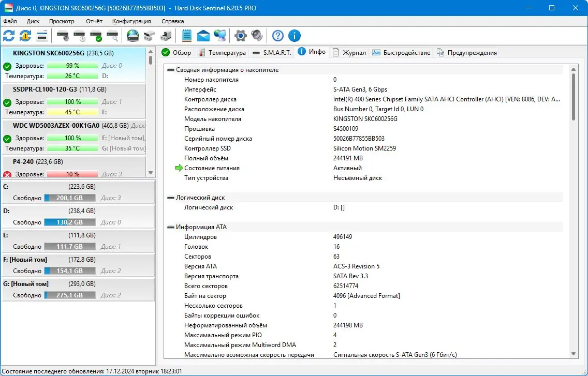Click the green status icon of WDC disk
This screenshot has height=376, width=588.
click(x=7, y=139)
